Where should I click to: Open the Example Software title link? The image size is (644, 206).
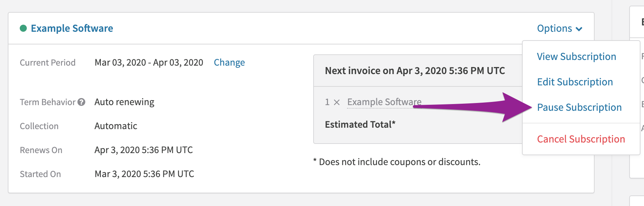[x=72, y=28]
